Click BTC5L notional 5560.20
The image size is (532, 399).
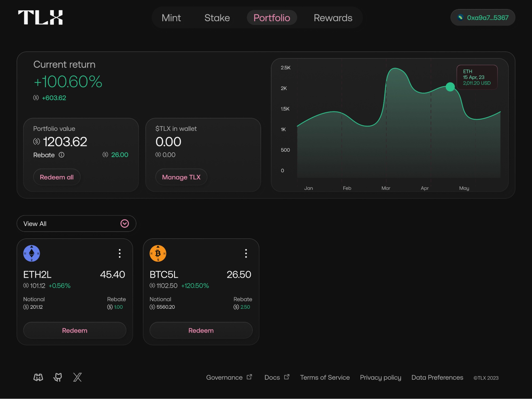click(166, 307)
